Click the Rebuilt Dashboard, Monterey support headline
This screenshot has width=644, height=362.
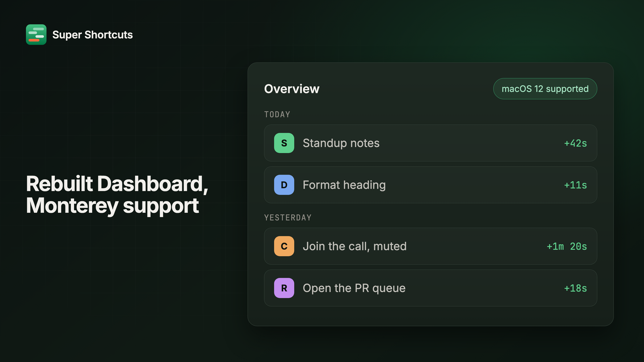(x=117, y=195)
